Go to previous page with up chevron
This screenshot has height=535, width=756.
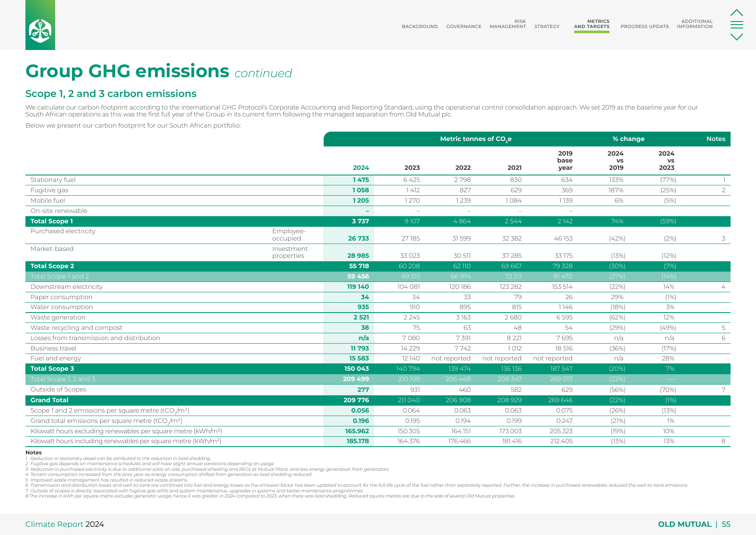(x=737, y=13)
